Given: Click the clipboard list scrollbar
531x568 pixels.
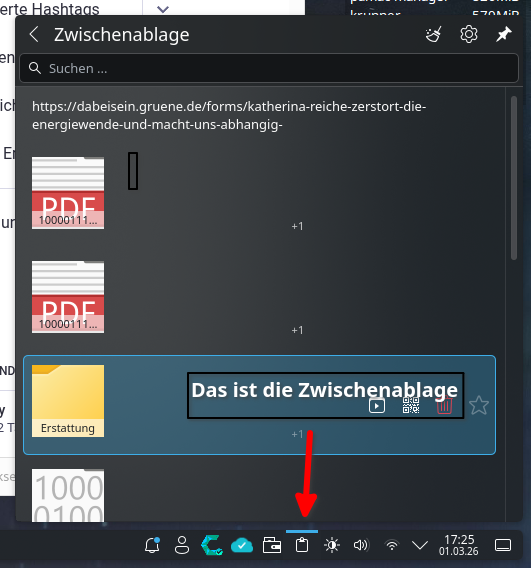Looking at the screenshot, I should (x=514, y=178).
